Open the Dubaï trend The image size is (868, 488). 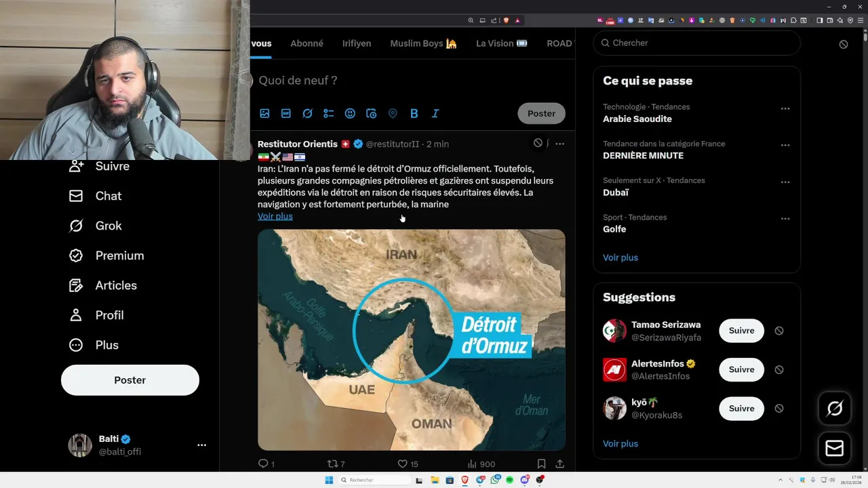[616, 192]
